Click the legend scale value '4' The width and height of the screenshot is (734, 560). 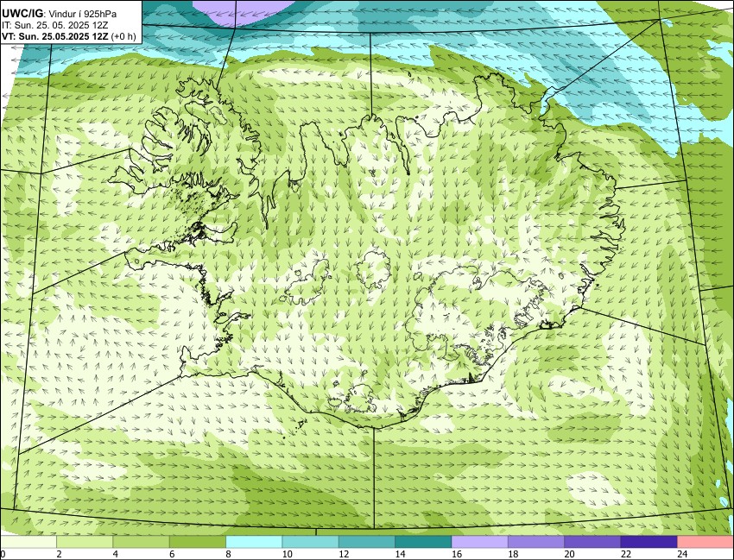click(115, 554)
